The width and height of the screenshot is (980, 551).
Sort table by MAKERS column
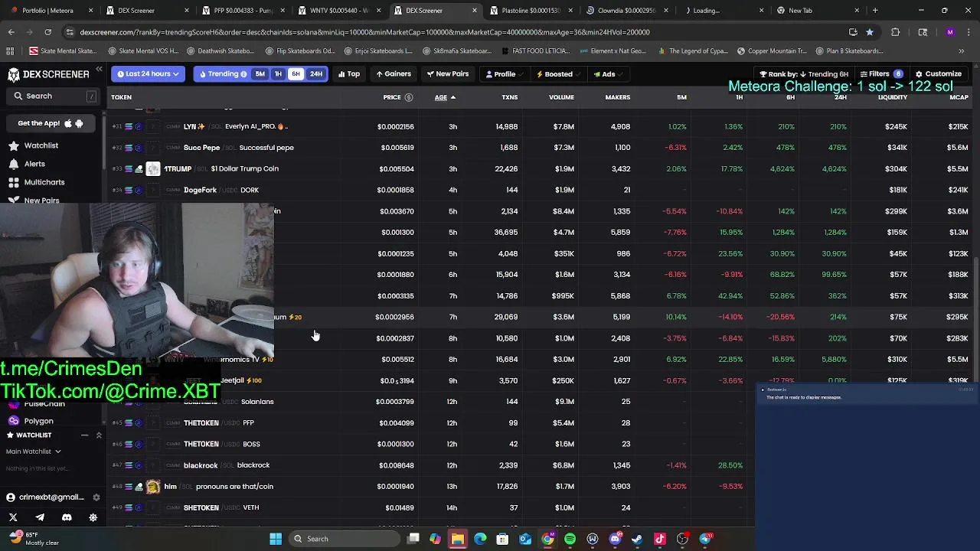[618, 97]
